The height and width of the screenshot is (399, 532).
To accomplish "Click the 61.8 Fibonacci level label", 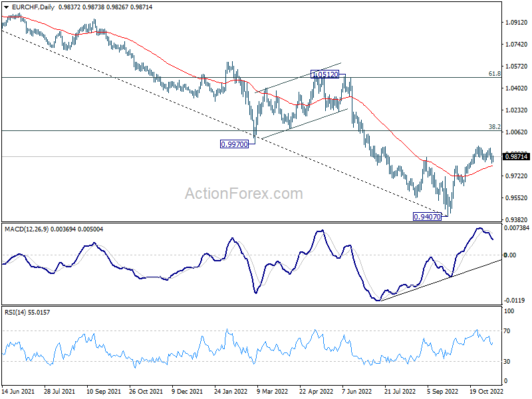I will 494,74.
